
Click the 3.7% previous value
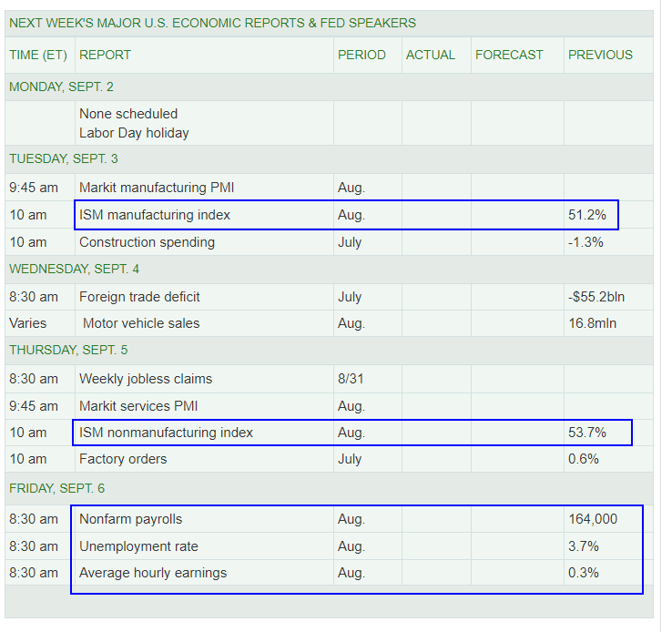tap(584, 546)
